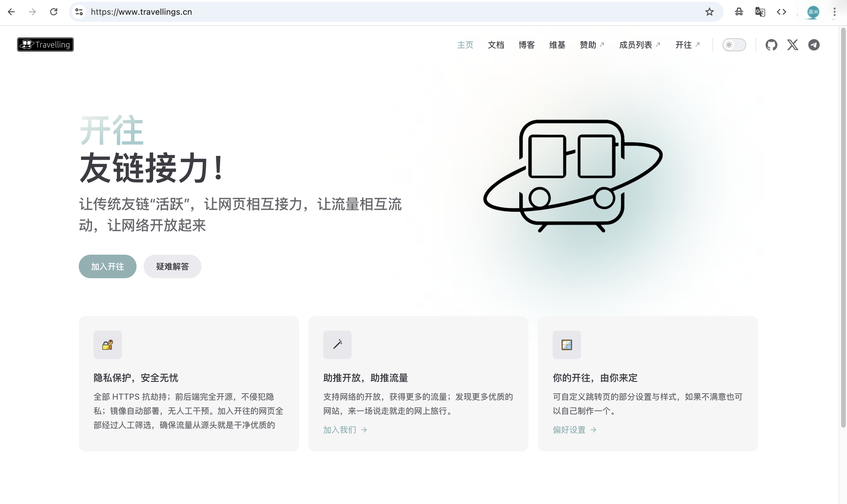Image resolution: width=847 pixels, height=504 pixels.
Task: Open the Google Translate extension icon
Action: tap(760, 12)
